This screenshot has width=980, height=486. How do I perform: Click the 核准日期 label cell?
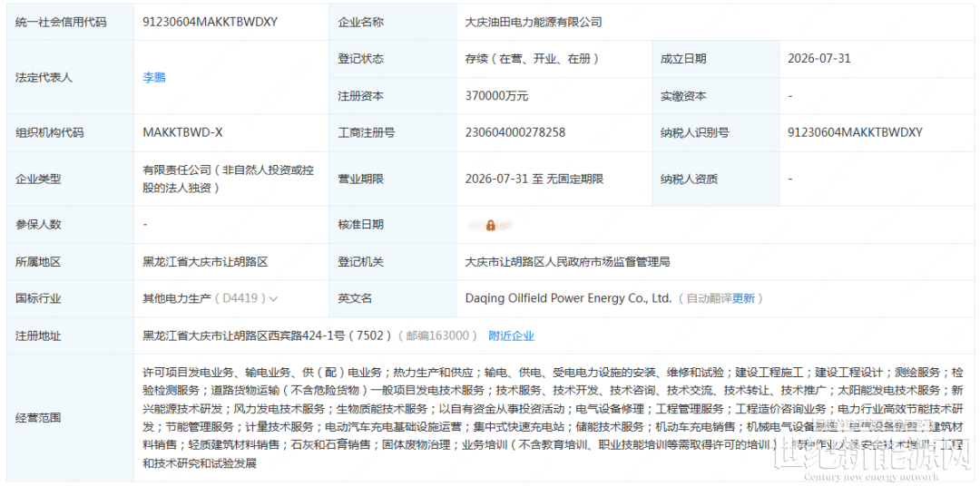pyautogui.click(x=393, y=225)
